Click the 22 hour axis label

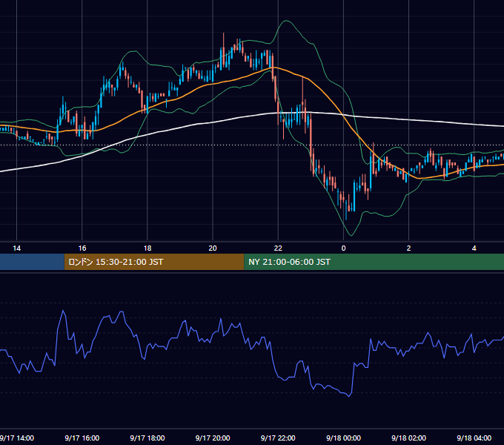[278, 248]
